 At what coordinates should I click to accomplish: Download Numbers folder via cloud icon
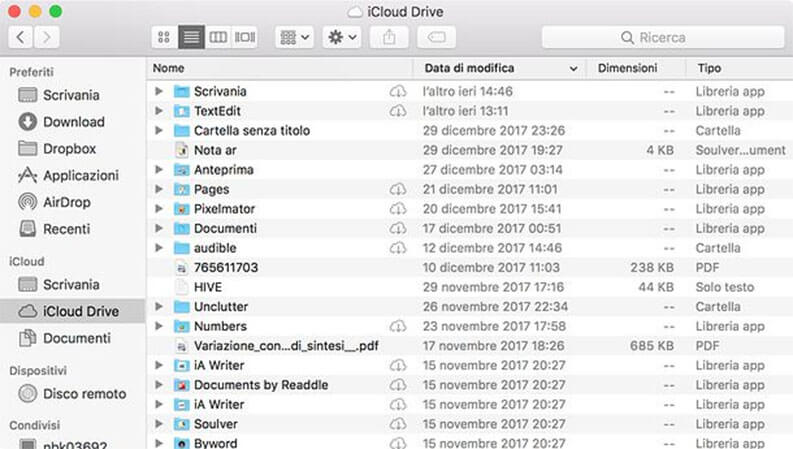point(398,326)
